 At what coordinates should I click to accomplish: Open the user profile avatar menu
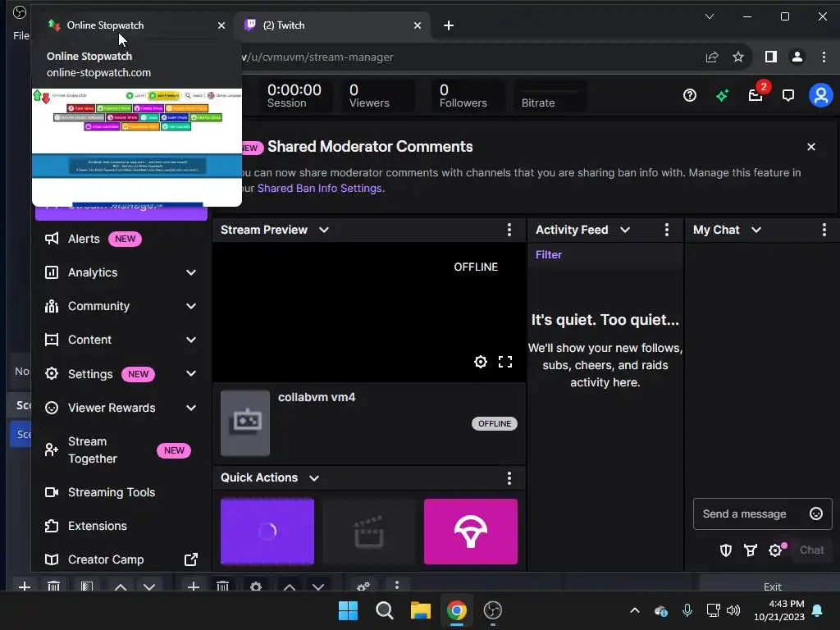pyautogui.click(x=820, y=95)
